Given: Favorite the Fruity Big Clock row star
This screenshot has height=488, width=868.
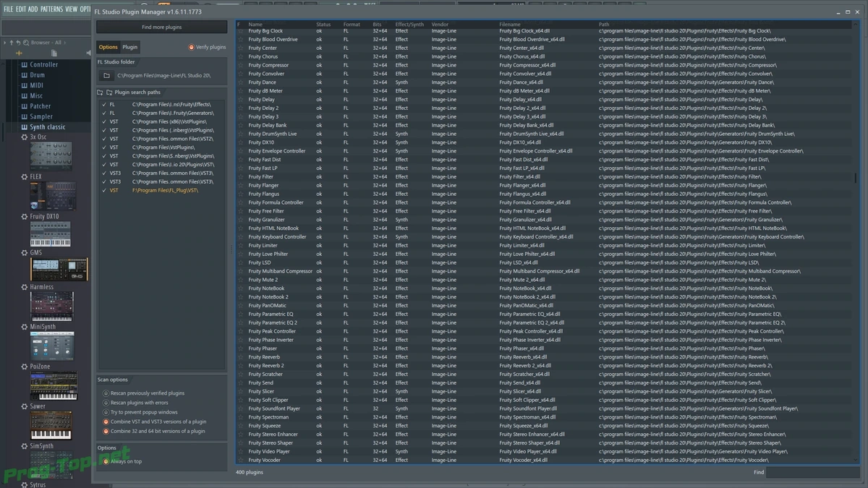Looking at the screenshot, I should tap(241, 31).
